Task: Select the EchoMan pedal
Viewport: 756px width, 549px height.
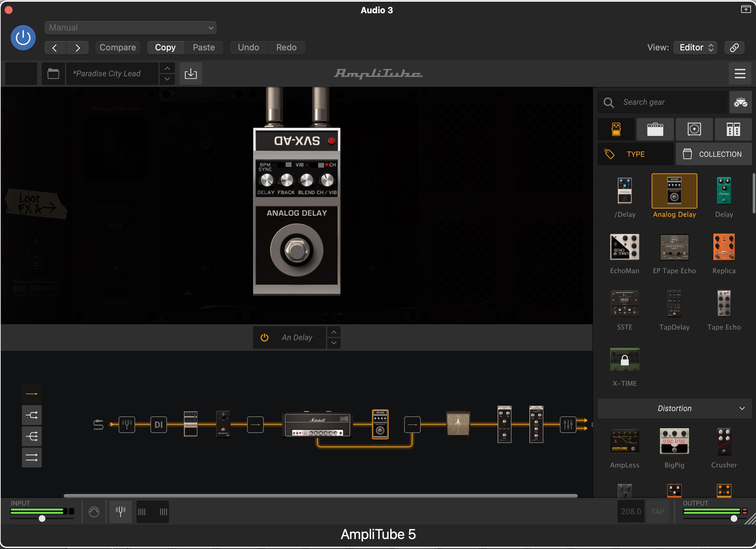Action: 625,247
